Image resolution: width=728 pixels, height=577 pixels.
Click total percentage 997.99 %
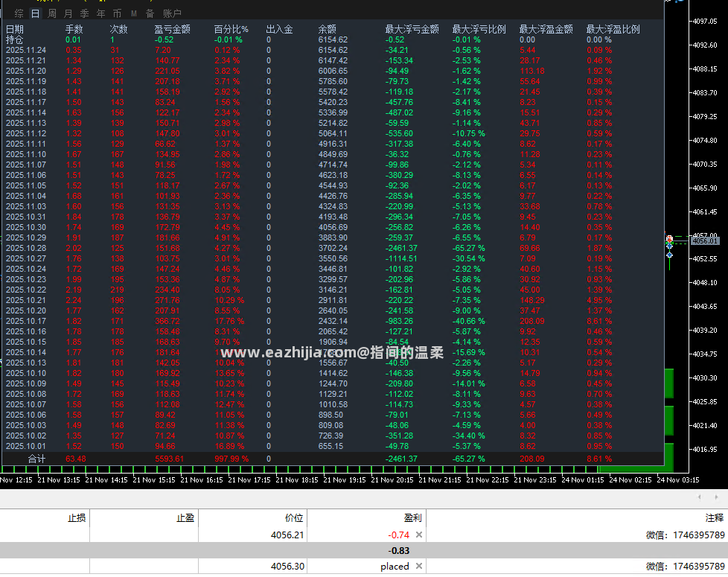[232, 459]
